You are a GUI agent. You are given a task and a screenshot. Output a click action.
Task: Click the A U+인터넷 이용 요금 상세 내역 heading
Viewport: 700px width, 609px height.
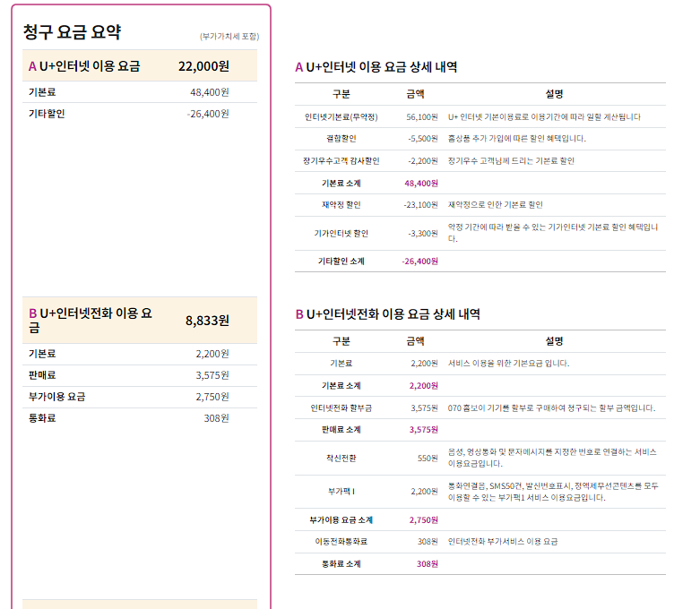[389, 67]
